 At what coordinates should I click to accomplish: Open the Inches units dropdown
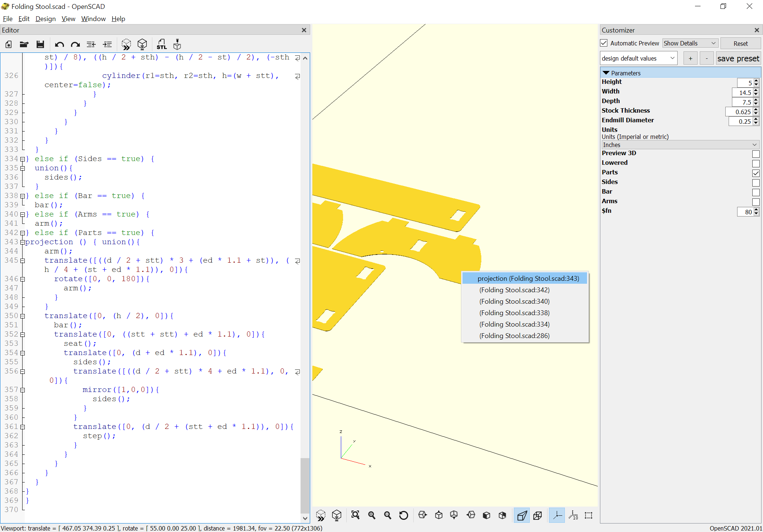click(x=679, y=145)
